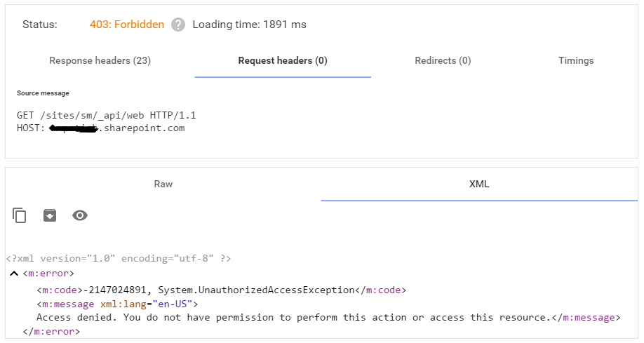
Task: Copy the response body to clipboard
Action: (20, 215)
